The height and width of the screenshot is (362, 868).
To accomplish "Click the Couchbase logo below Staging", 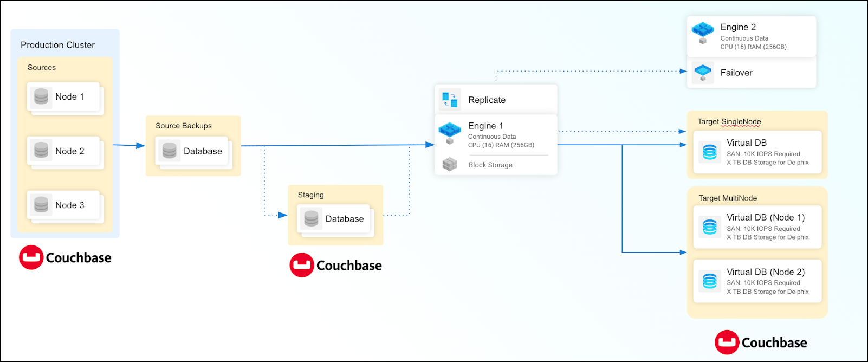I will point(336,265).
